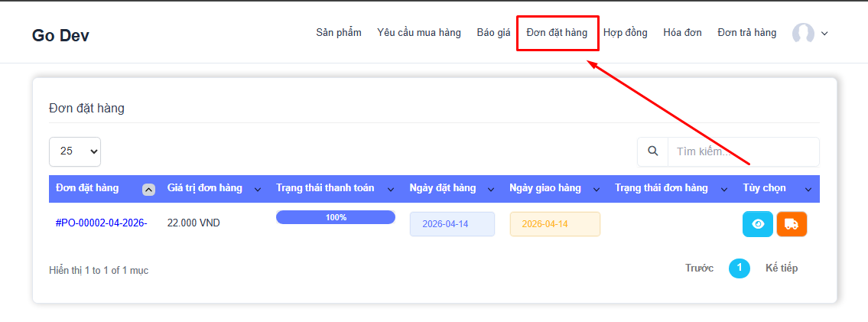This screenshot has height=322, width=868.
Task: Open the page size dropdown showing 25
Action: click(75, 151)
